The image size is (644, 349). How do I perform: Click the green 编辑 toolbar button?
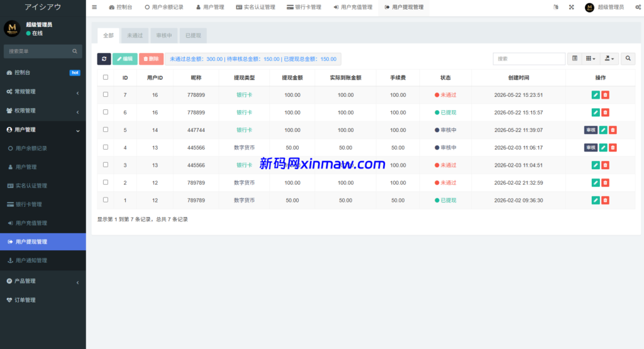coord(125,58)
